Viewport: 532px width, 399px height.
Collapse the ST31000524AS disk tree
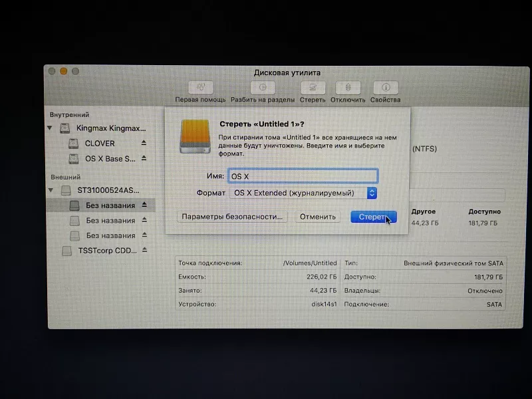pos(51,190)
